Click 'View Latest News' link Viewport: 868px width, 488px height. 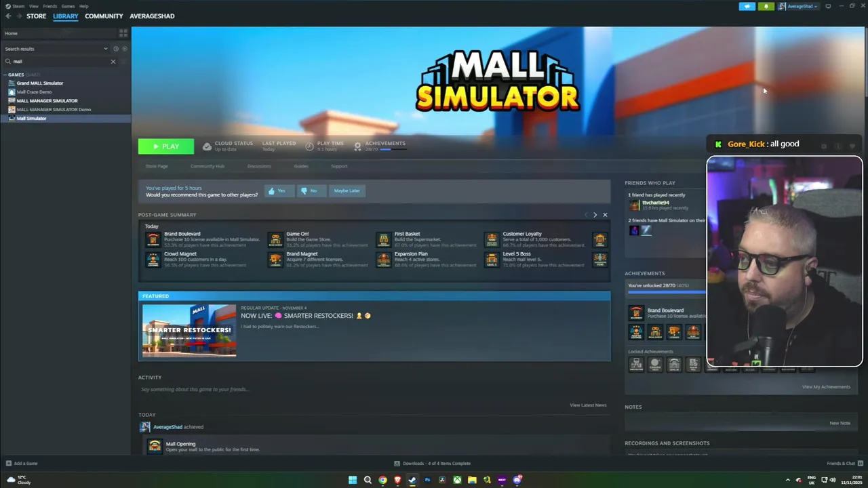coord(588,405)
